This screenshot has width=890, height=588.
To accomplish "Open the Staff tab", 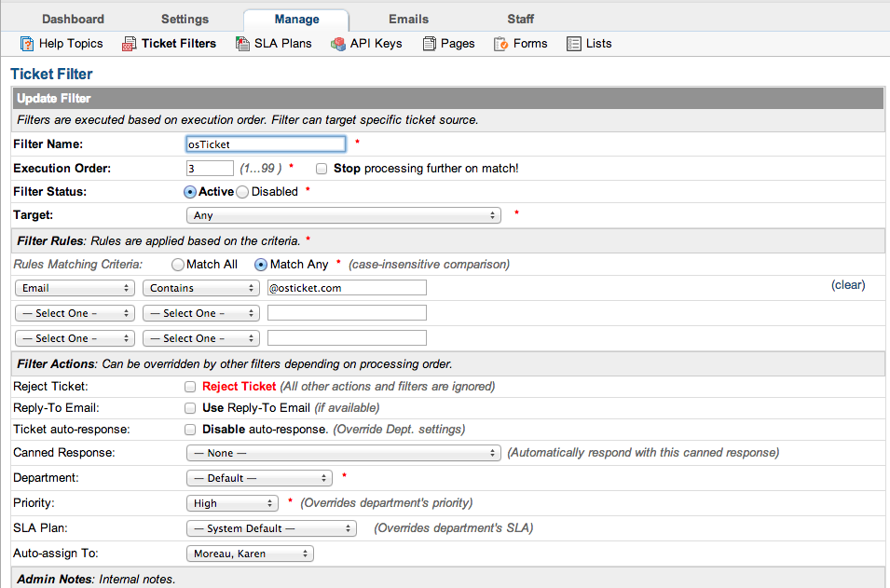I will click(521, 19).
